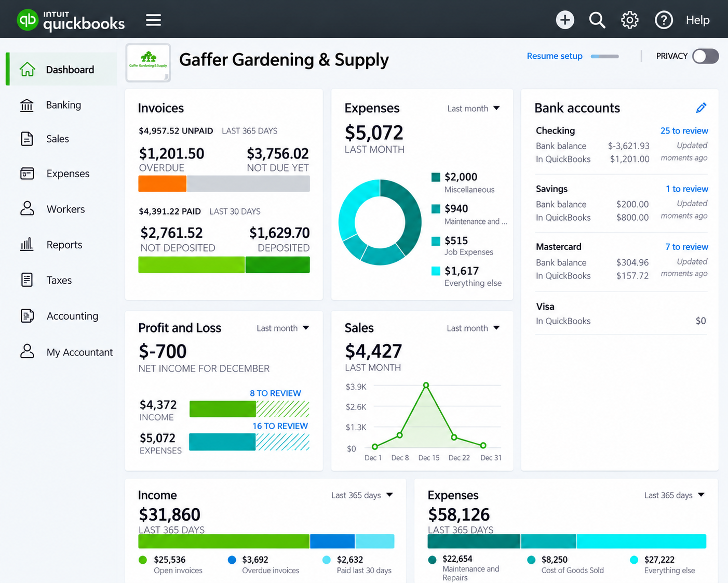The width and height of the screenshot is (728, 583).
Task: Click the dark green deposited bar
Action: tap(277, 264)
